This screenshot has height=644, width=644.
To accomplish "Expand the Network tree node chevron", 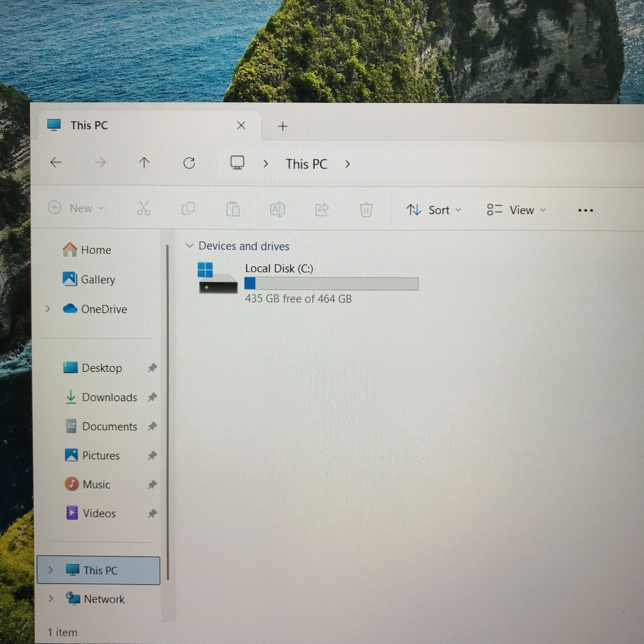I will pyautogui.click(x=50, y=599).
